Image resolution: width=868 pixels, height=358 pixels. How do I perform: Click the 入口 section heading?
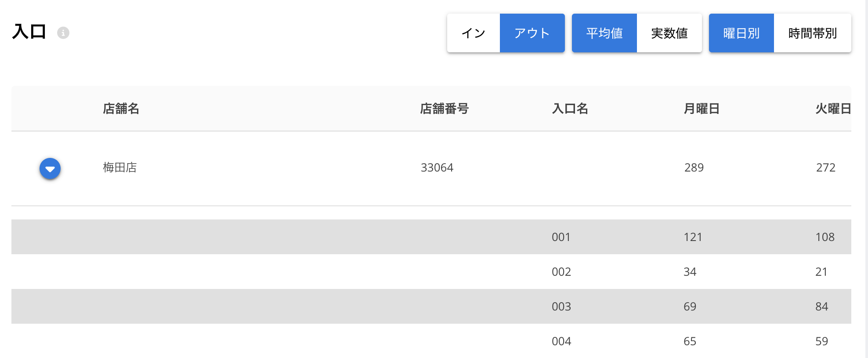coord(29,32)
